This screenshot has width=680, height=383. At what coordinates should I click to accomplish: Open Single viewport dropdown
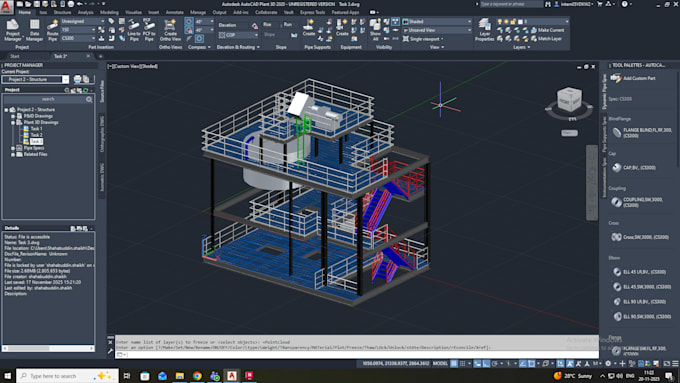click(423, 39)
